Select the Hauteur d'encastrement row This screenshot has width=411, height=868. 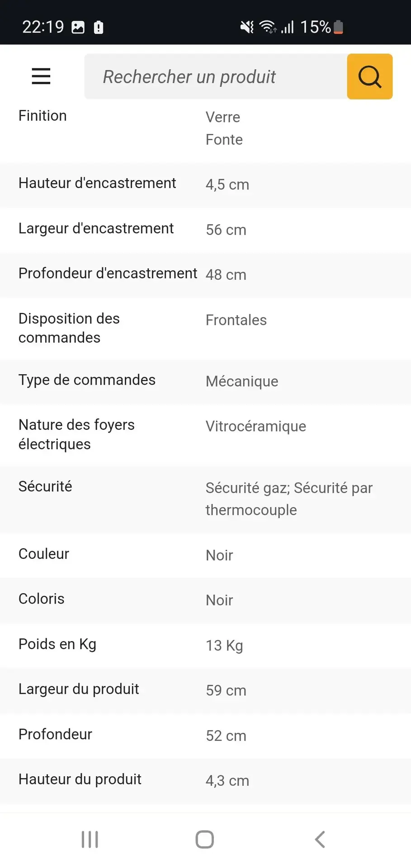point(205,185)
